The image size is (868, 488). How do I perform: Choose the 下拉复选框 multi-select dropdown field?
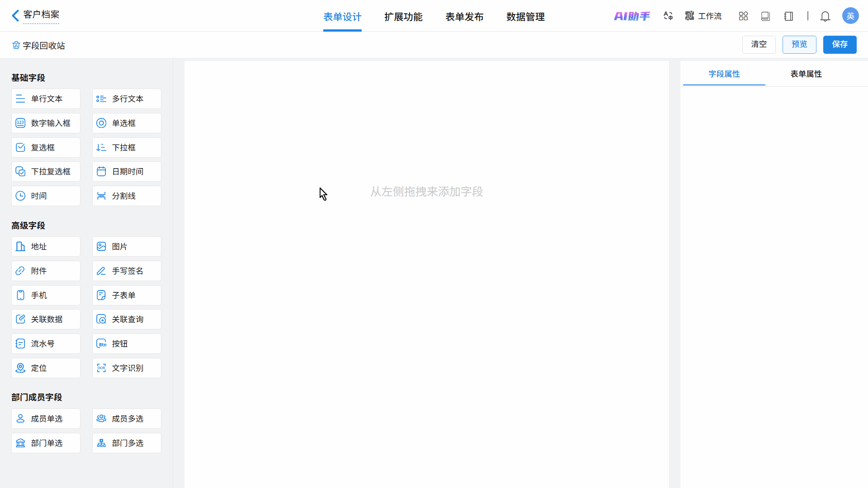pyautogui.click(x=46, y=172)
